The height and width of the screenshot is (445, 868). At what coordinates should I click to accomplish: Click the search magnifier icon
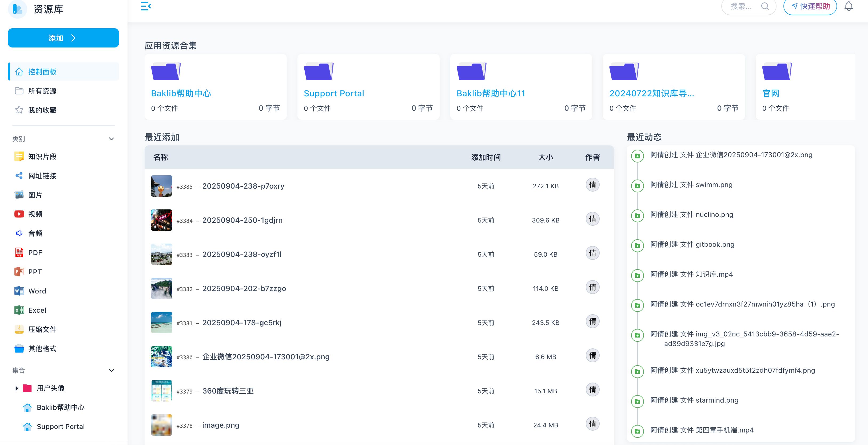765,6
